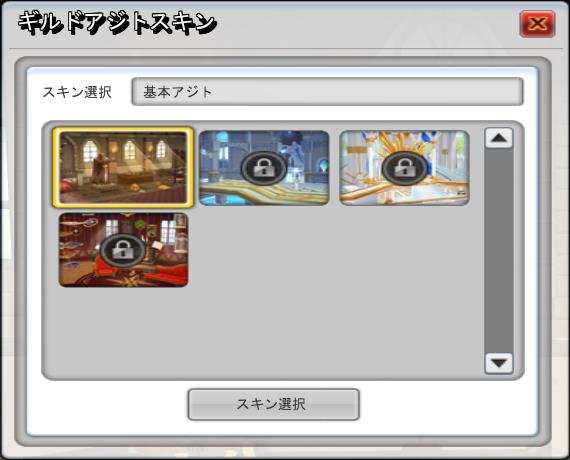The width and height of the screenshot is (570, 460).
Task: Choose the locked red theater room thumbnail
Action: (x=123, y=250)
